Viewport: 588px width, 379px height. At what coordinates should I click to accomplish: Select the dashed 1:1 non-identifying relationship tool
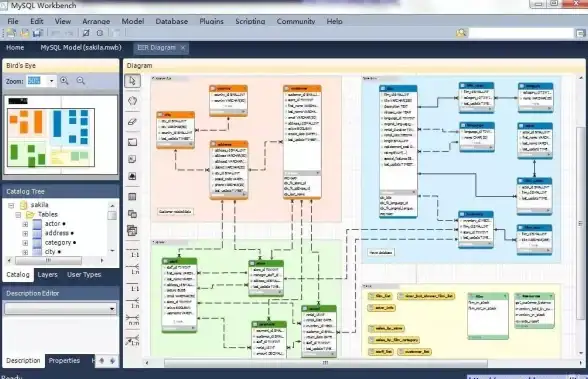click(133, 252)
